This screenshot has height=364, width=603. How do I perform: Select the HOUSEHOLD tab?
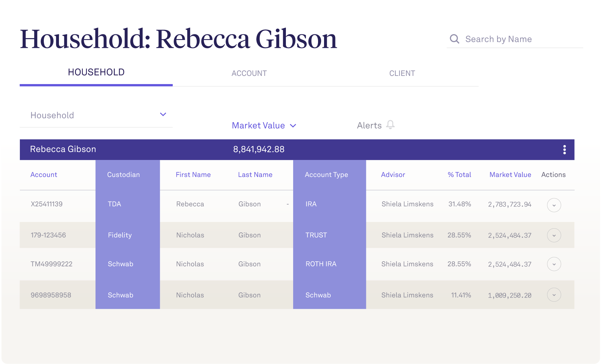[x=96, y=72]
